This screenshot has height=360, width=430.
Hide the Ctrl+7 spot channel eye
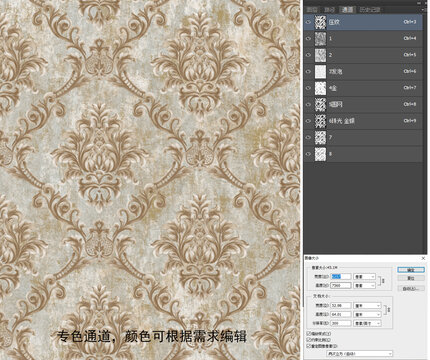click(x=308, y=88)
